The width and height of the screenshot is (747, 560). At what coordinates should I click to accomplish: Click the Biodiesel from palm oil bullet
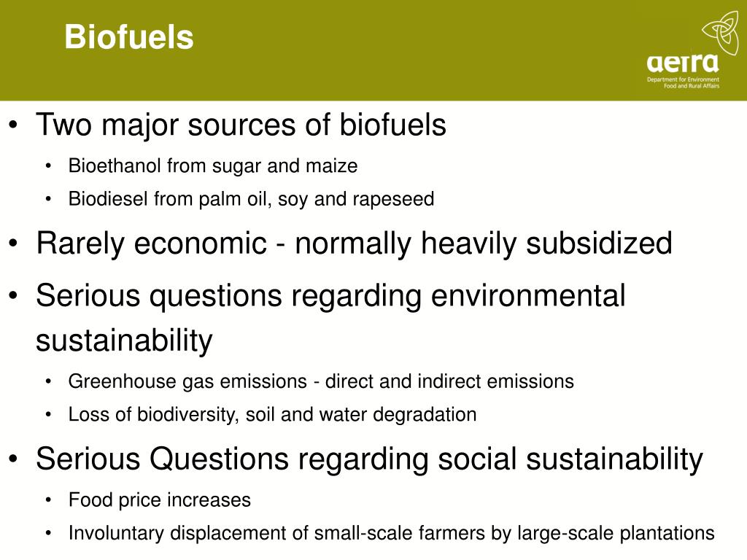(x=251, y=198)
